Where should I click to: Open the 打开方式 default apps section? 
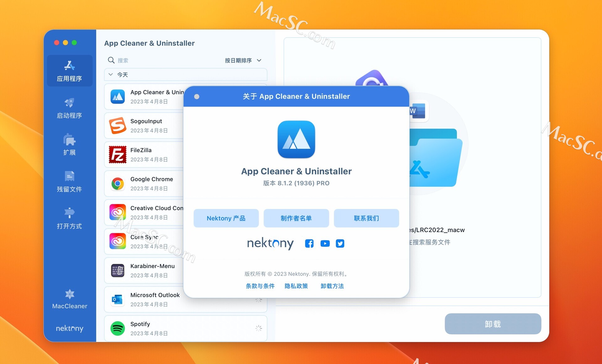pos(69,219)
